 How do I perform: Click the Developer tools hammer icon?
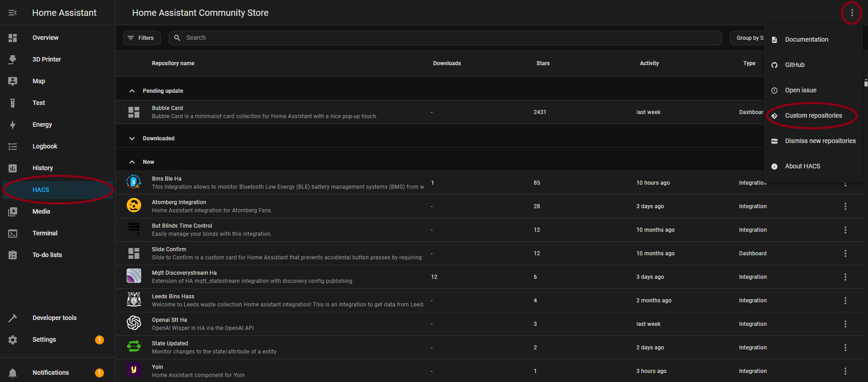click(x=13, y=318)
